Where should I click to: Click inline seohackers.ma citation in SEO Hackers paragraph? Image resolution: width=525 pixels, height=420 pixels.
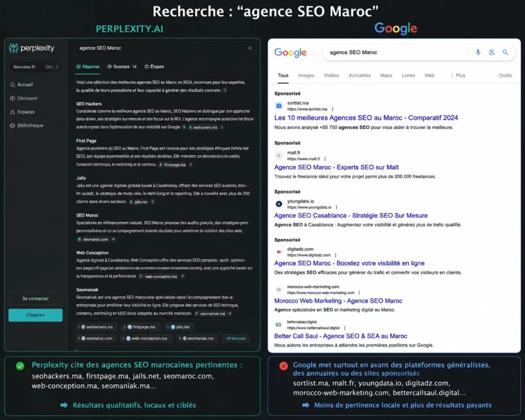click(x=203, y=127)
